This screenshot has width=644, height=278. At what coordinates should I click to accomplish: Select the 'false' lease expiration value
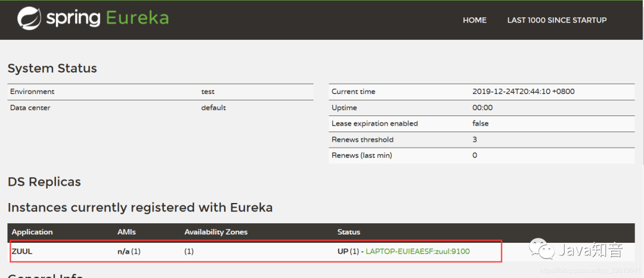[481, 123]
